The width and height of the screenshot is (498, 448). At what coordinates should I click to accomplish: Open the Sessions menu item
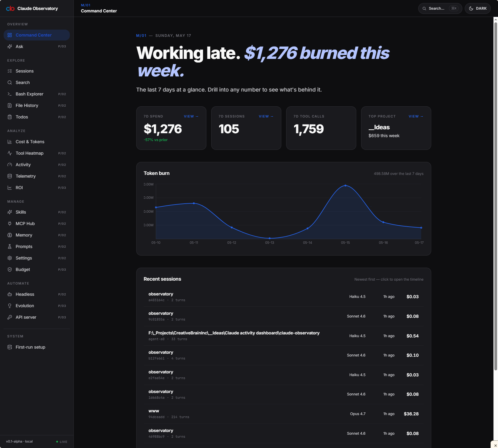pyautogui.click(x=37, y=71)
